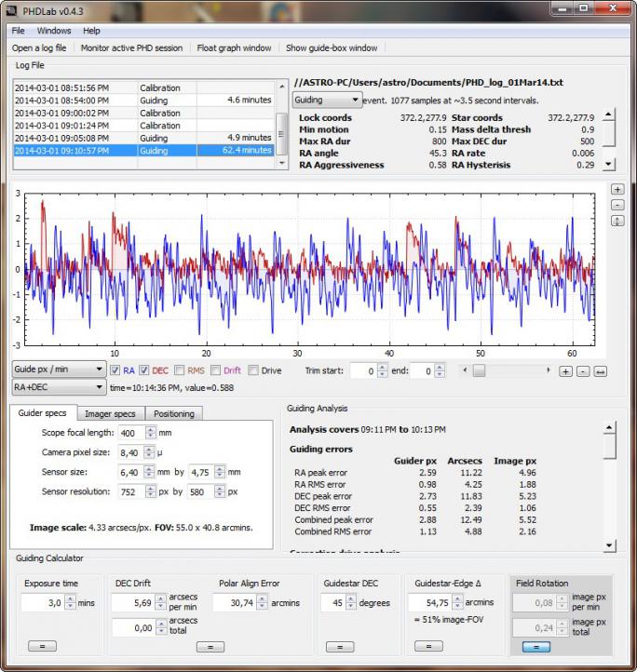Open the File menu
The height and width of the screenshot is (672, 637).
click(18, 31)
